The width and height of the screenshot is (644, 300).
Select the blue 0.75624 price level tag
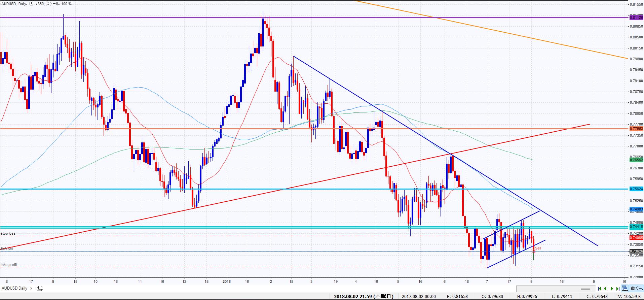(636, 189)
